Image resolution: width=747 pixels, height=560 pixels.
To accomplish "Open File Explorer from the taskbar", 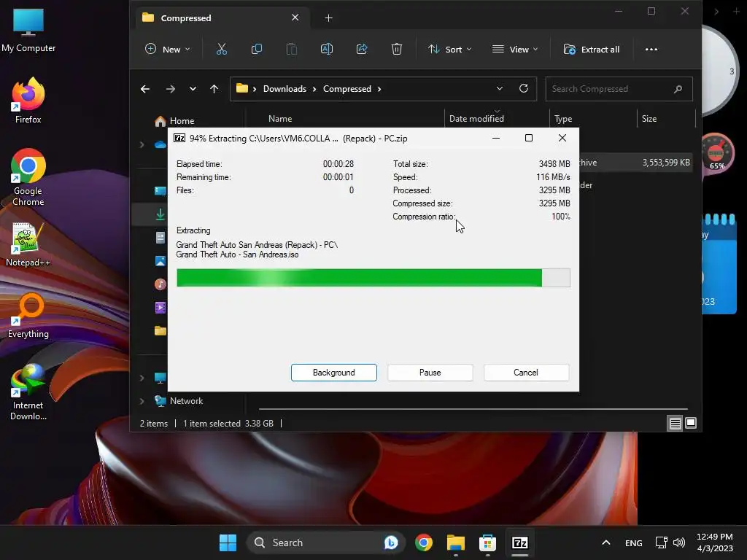I will (x=455, y=542).
